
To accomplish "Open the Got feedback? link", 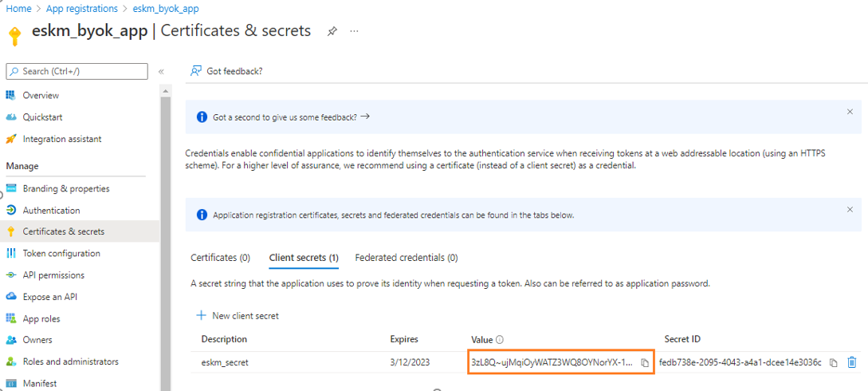I will (234, 72).
